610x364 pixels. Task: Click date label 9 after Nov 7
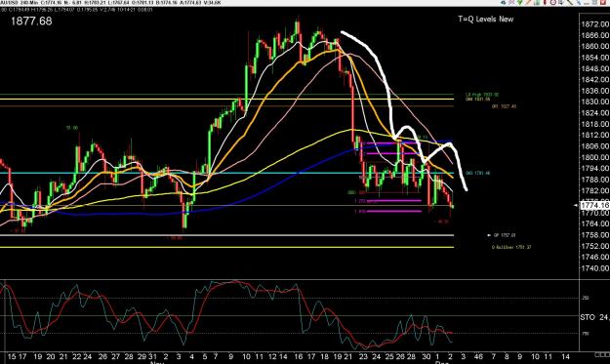(230, 356)
